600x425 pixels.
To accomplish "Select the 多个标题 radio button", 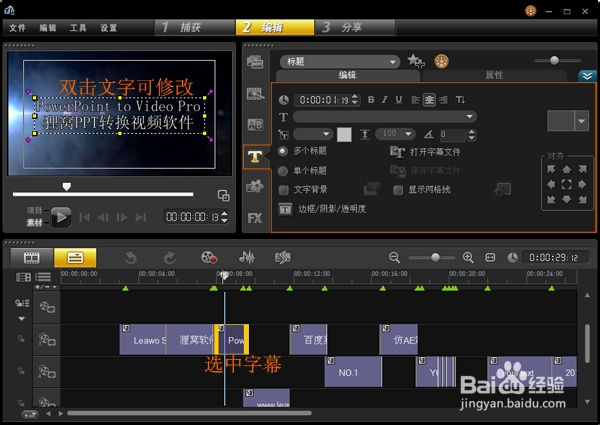I will 283,151.
